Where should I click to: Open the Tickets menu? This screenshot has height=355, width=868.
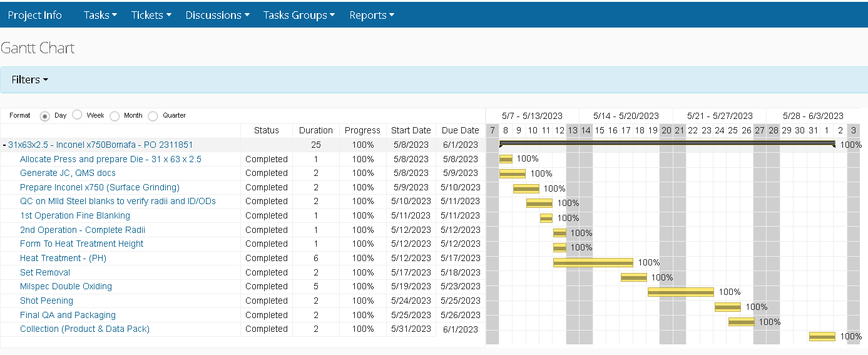click(x=151, y=15)
